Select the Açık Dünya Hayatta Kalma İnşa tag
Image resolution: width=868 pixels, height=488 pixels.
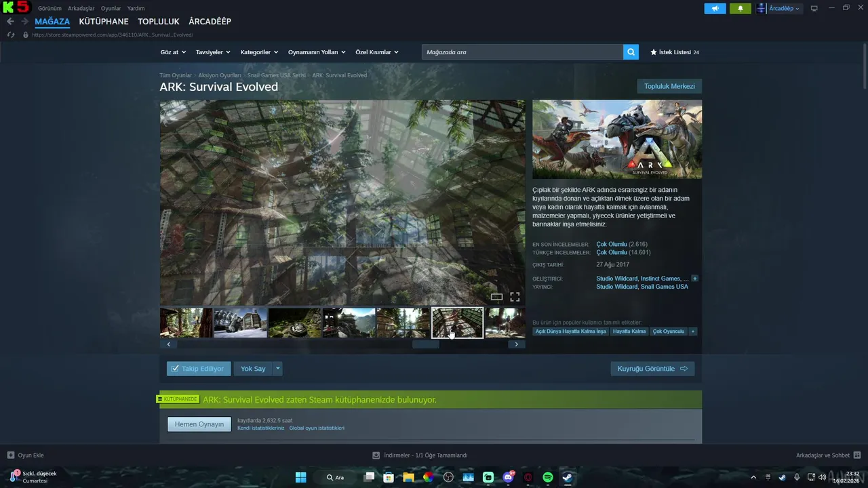click(570, 331)
